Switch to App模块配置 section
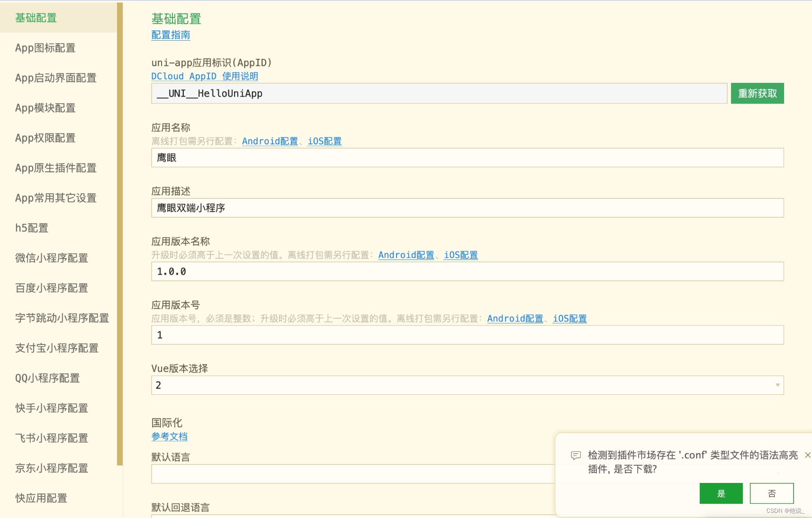 coord(58,108)
